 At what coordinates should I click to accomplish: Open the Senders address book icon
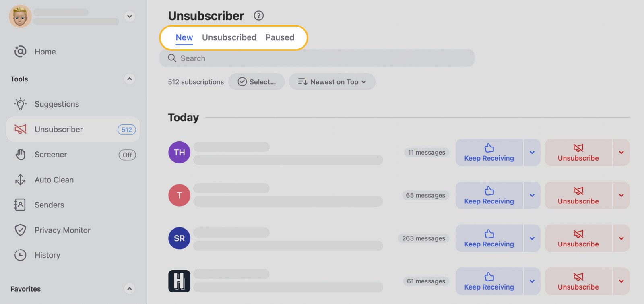20,205
